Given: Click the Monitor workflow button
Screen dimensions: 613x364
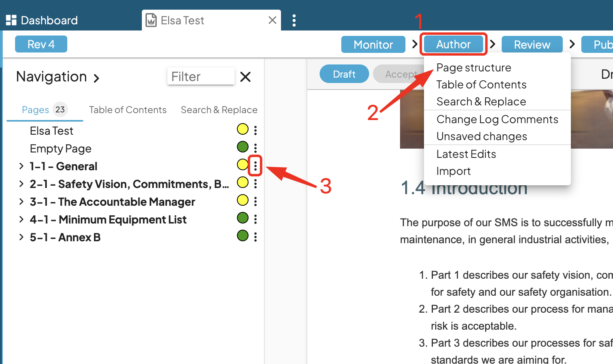Looking at the screenshot, I should click(373, 44).
